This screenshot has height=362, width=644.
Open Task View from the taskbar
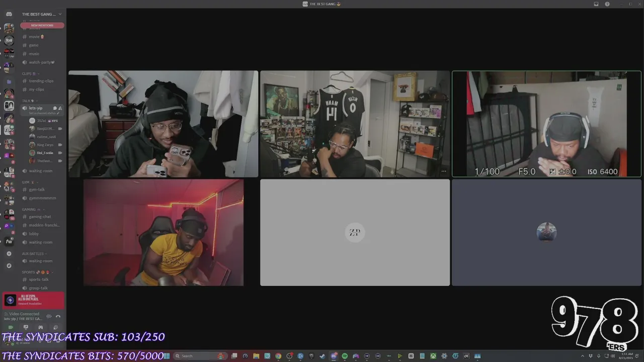click(x=234, y=356)
